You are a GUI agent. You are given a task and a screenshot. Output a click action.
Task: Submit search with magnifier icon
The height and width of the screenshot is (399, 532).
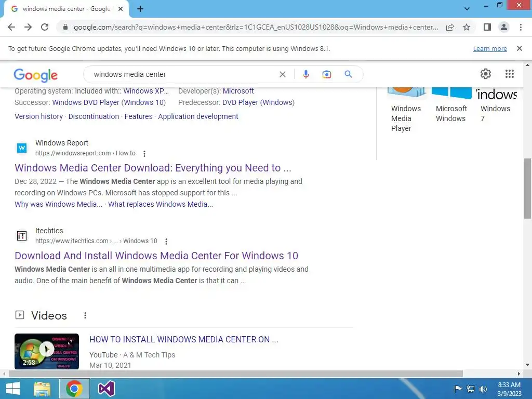click(x=348, y=74)
